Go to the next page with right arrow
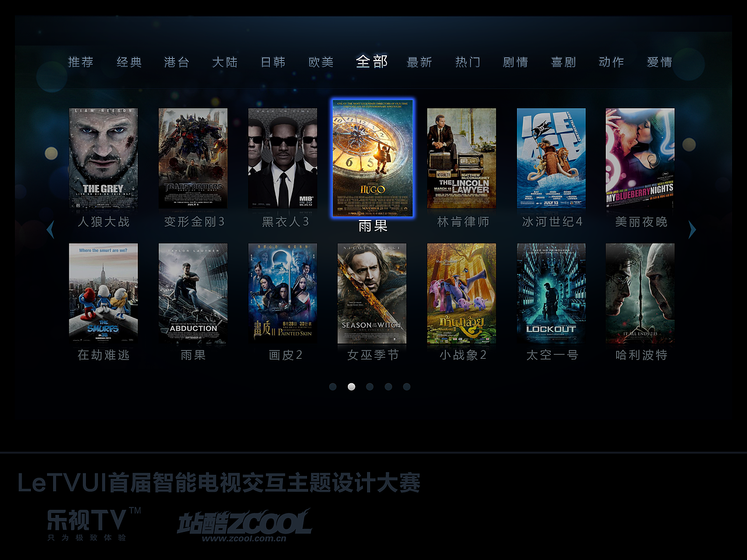Screen dimensions: 747x560 click(692, 229)
